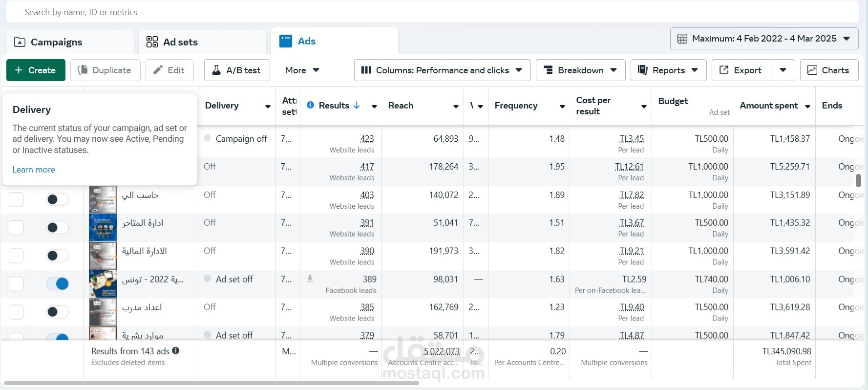This screenshot has height=390, width=868.
Task: Click the green Create button
Action: point(36,70)
